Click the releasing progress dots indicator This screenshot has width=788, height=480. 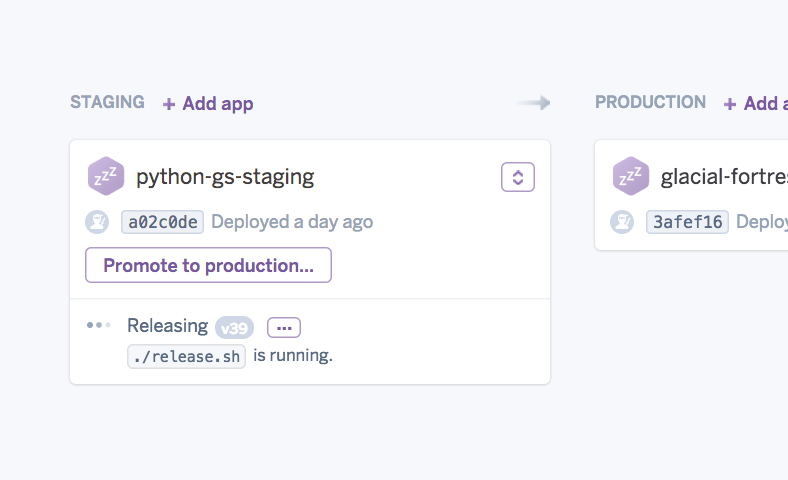[98, 325]
